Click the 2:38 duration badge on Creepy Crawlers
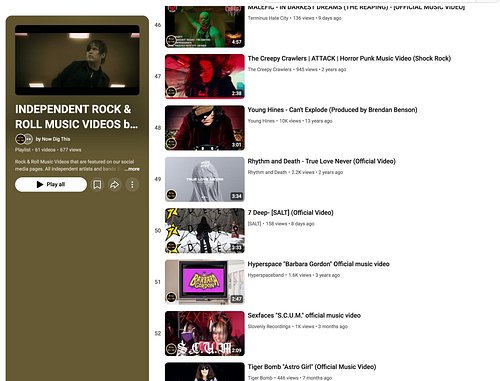This screenshot has height=381, width=500. click(x=236, y=93)
